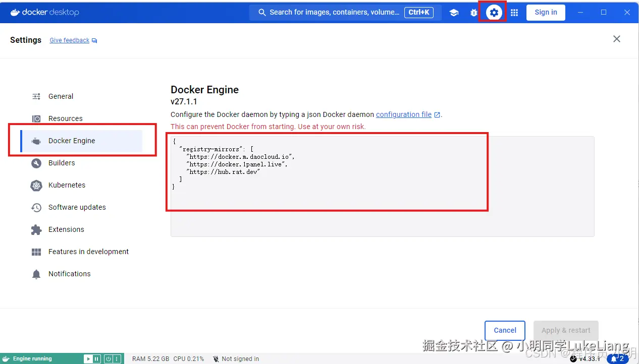Screen dimensions: 639x364
Task: Open the Extensions settings tab
Action: (81, 229)
